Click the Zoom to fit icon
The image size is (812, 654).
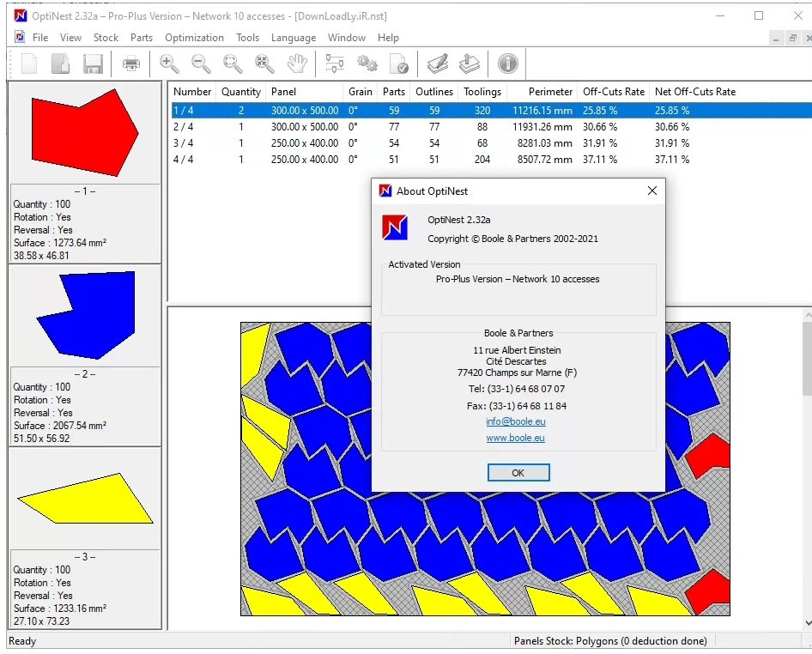coord(264,64)
